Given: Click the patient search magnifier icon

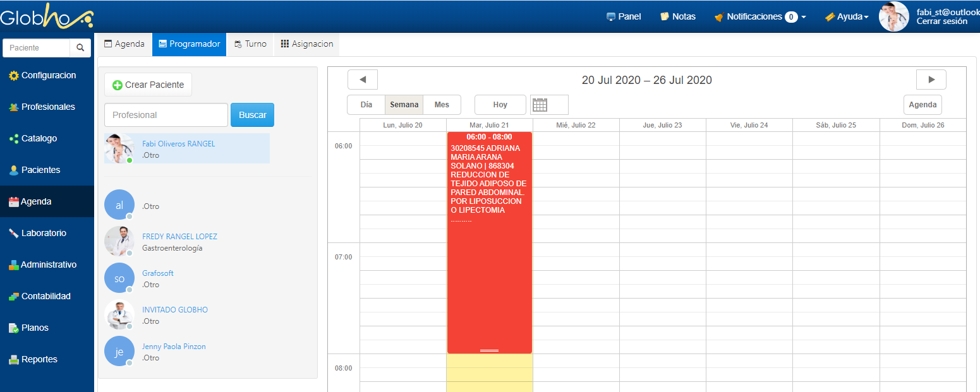Looking at the screenshot, I should (x=80, y=48).
